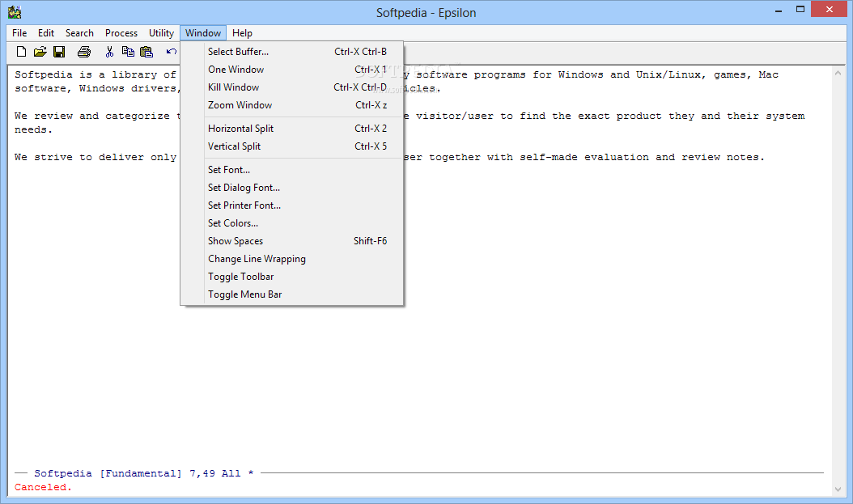Close the open Window menu
This screenshot has width=853, height=504.
tap(203, 33)
